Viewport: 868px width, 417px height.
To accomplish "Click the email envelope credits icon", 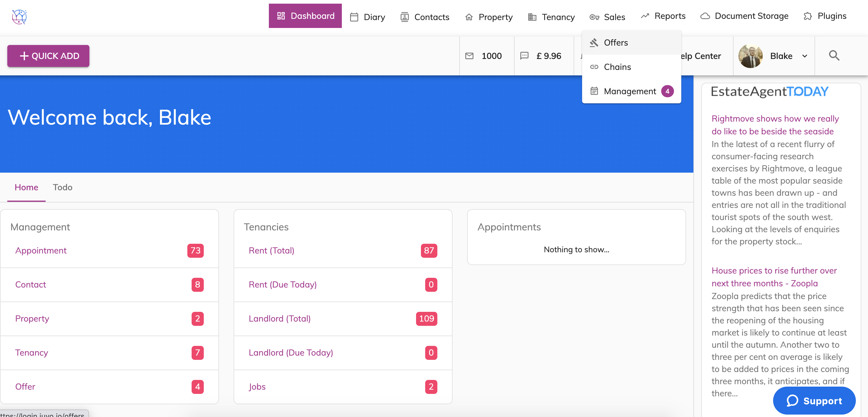I will (x=469, y=56).
